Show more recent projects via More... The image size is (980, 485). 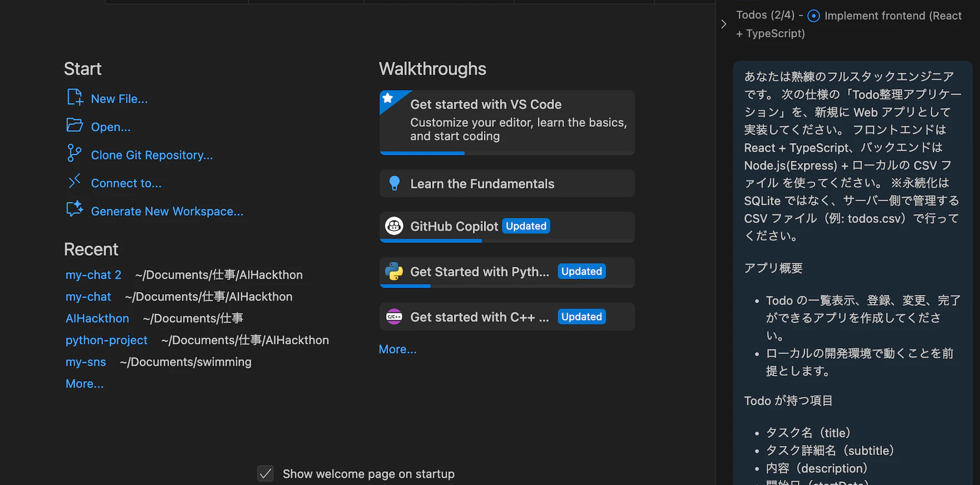85,384
